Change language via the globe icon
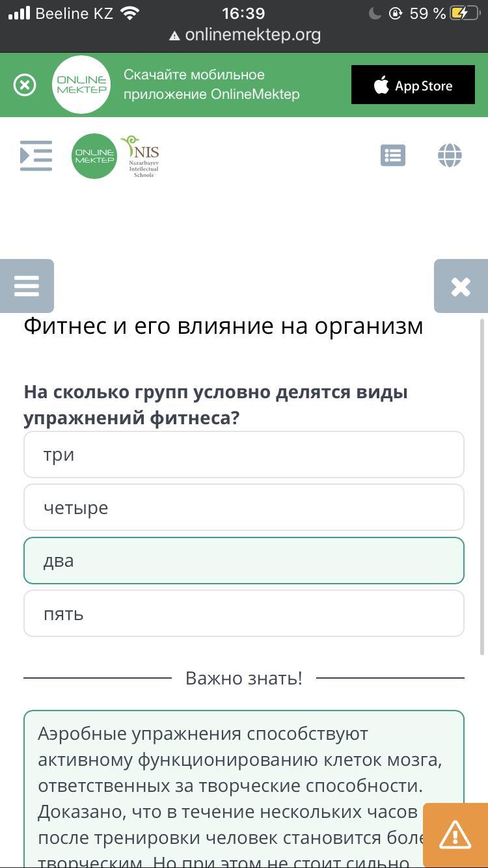Viewport: 488px width, 868px height. tap(450, 156)
